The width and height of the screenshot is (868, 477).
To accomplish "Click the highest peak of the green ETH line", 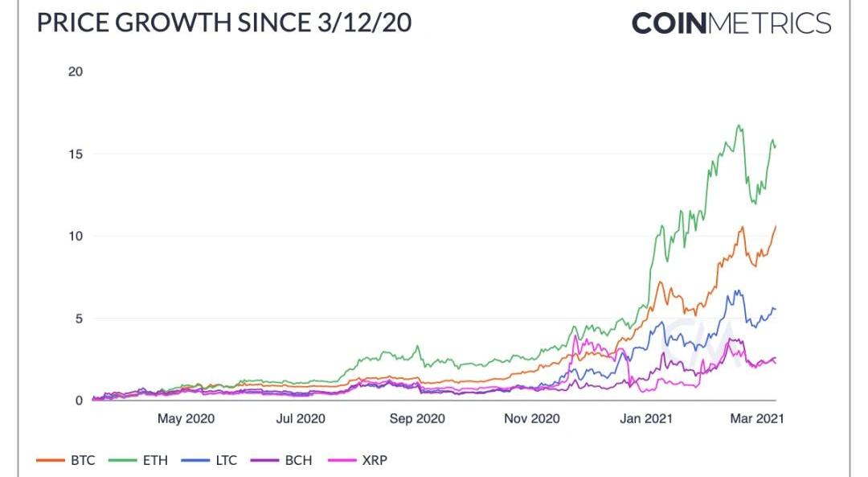I will click(739, 125).
